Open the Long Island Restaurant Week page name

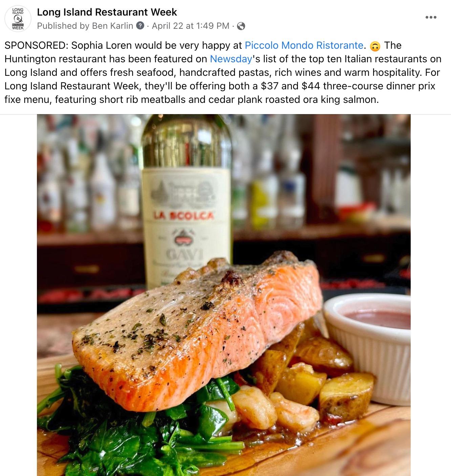coord(107,12)
